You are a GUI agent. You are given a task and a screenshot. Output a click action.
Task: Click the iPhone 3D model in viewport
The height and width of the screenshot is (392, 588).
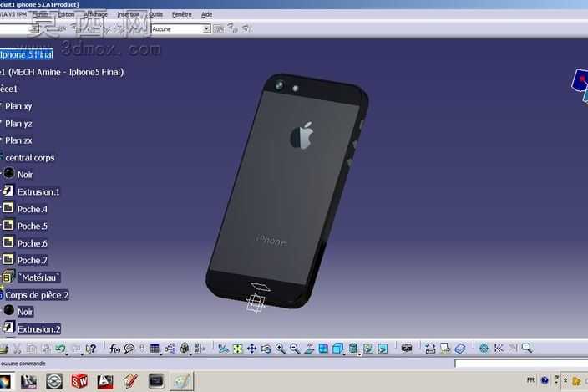coord(286,191)
